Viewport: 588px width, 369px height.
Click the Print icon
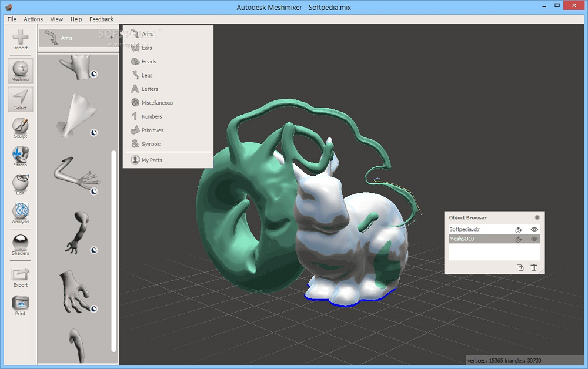pyautogui.click(x=21, y=304)
